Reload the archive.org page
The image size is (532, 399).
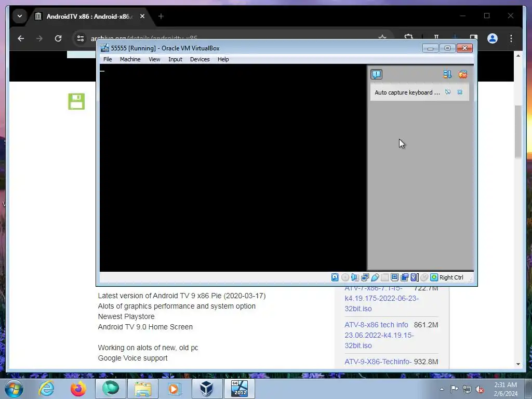click(x=58, y=38)
